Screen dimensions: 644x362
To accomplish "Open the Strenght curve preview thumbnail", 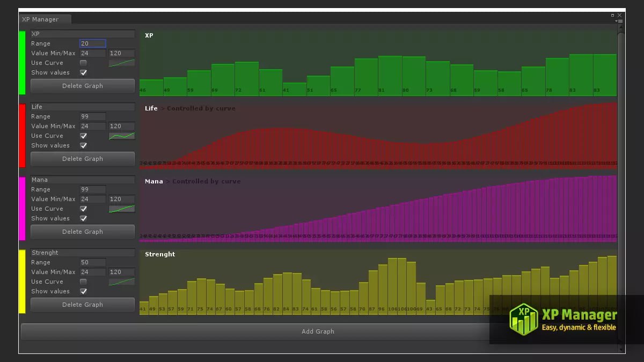I will pos(122,282).
